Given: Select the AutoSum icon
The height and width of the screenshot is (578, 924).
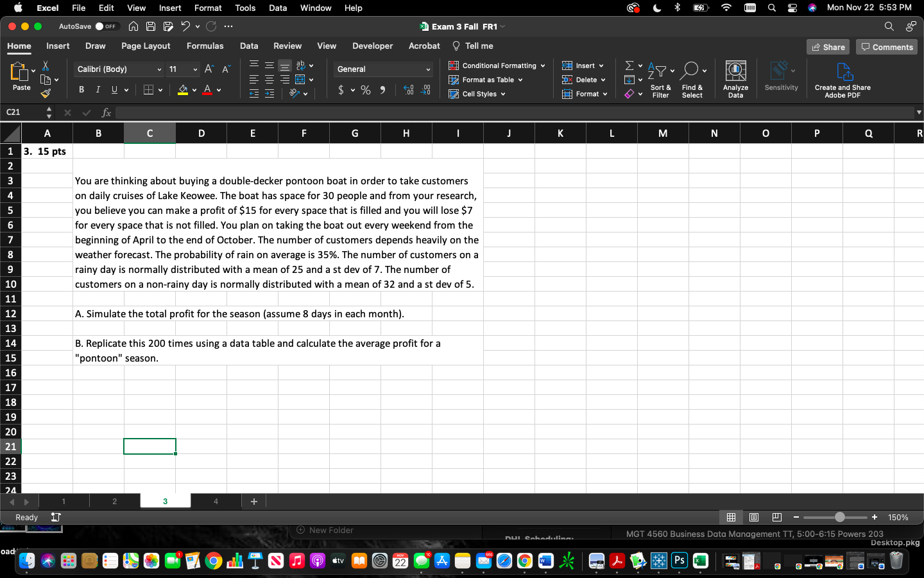Looking at the screenshot, I should (x=631, y=65).
